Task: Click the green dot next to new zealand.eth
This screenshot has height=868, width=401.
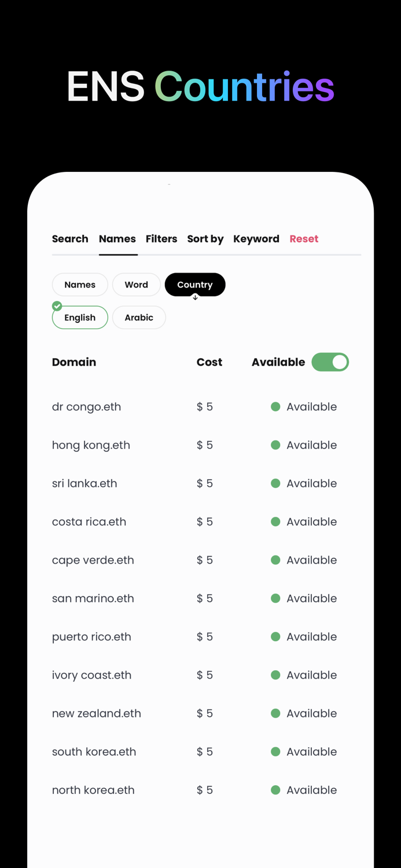Action: 275,713
